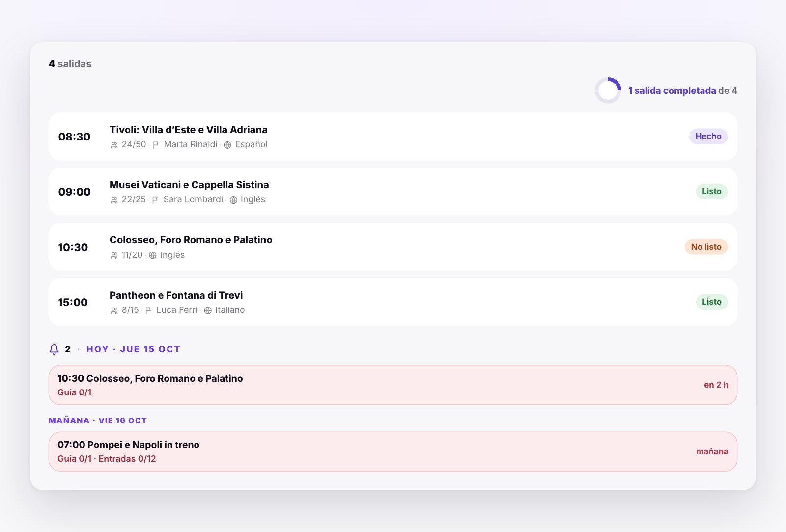Open the Tivoli: Villa d'Este departure
Image resolution: width=786 pixels, height=532 pixels.
pyautogui.click(x=393, y=137)
